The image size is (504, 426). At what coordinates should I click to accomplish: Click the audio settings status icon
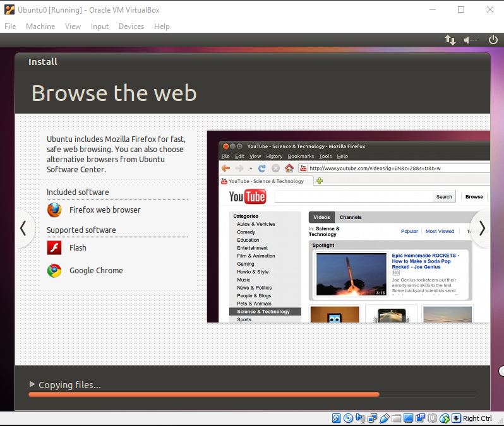[361, 418]
